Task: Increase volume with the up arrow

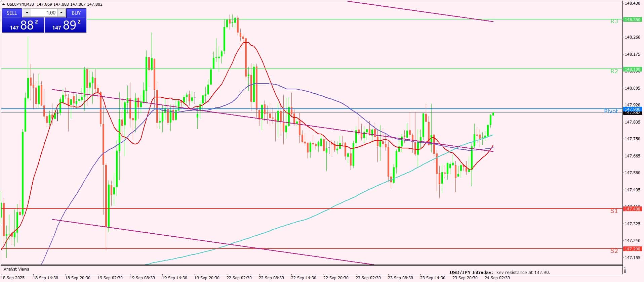Action: point(61,13)
